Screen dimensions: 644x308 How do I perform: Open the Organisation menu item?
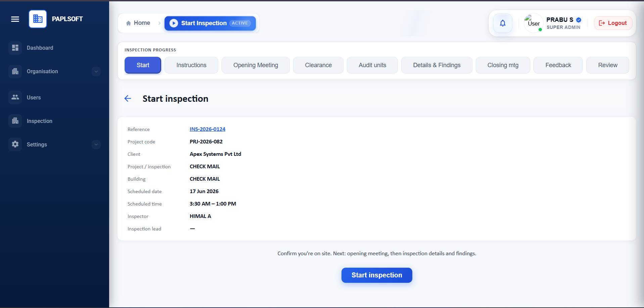point(54,71)
